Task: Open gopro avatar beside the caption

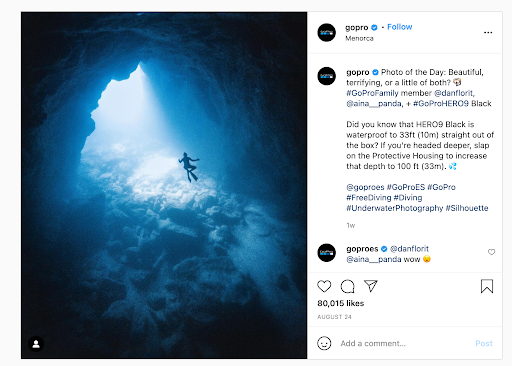Action: [327, 76]
